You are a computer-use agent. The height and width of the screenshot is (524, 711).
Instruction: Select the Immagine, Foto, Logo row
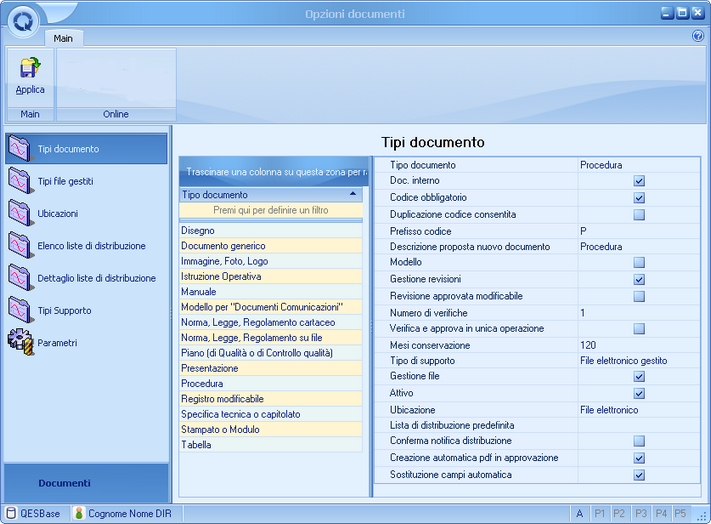[271, 261]
